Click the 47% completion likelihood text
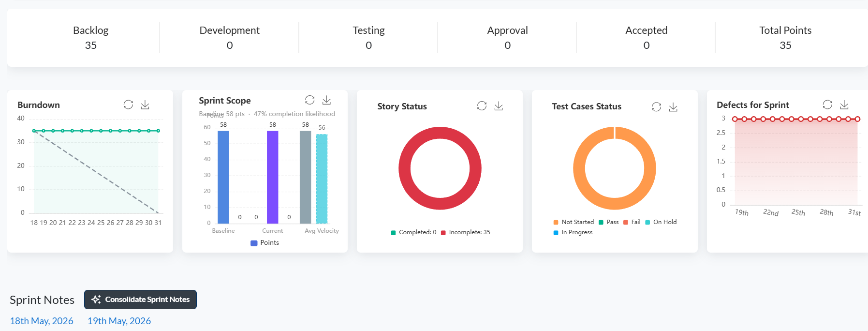Image resolution: width=868 pixels, height=331 pixels. click(x=294, y=114)
